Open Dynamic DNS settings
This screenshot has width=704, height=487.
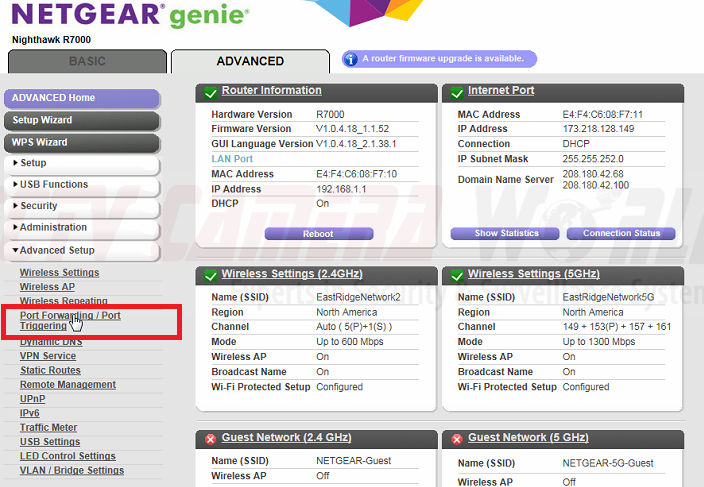pyautogui.click(x=51, y=342)
